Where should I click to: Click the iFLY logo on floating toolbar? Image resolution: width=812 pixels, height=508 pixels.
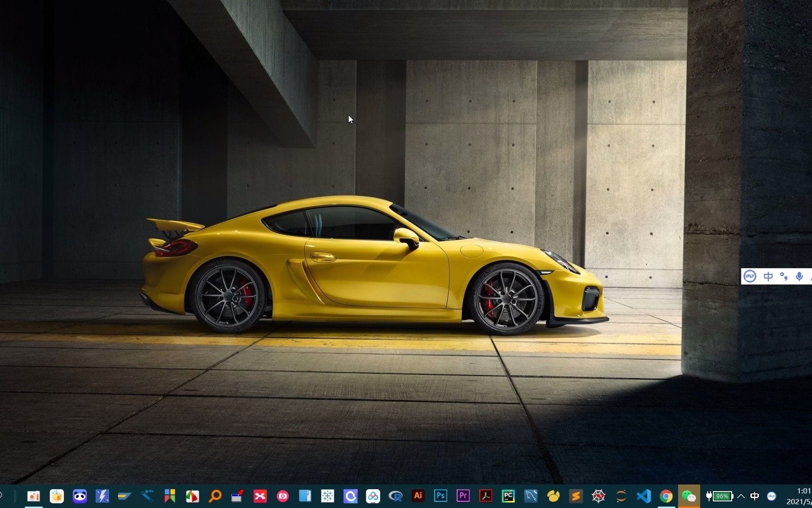[750, 276]
